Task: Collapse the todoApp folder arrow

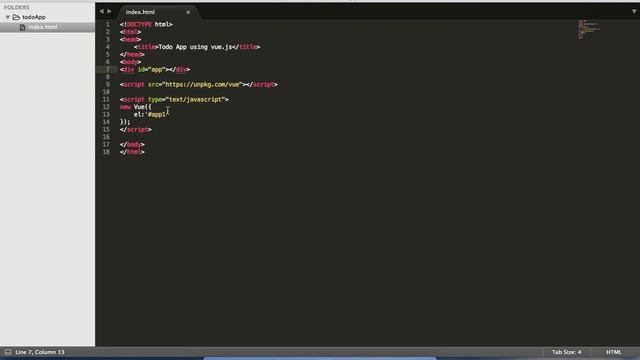Action: tap(8, 17)
